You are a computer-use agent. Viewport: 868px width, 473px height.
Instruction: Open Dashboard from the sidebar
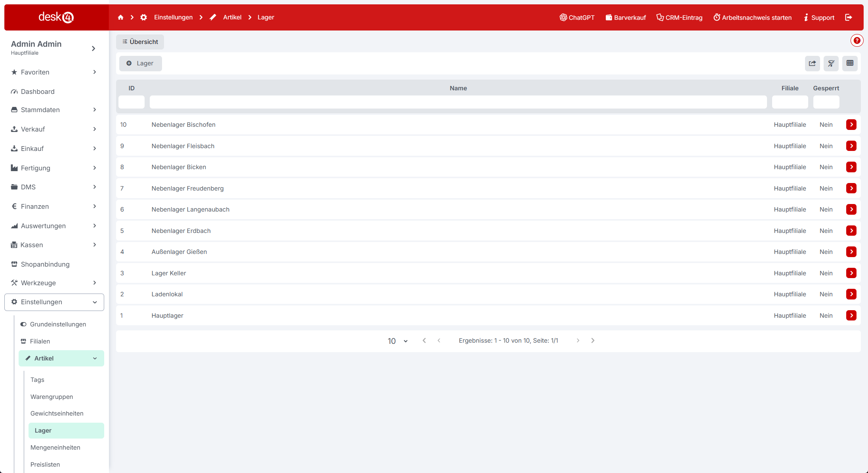38,92
